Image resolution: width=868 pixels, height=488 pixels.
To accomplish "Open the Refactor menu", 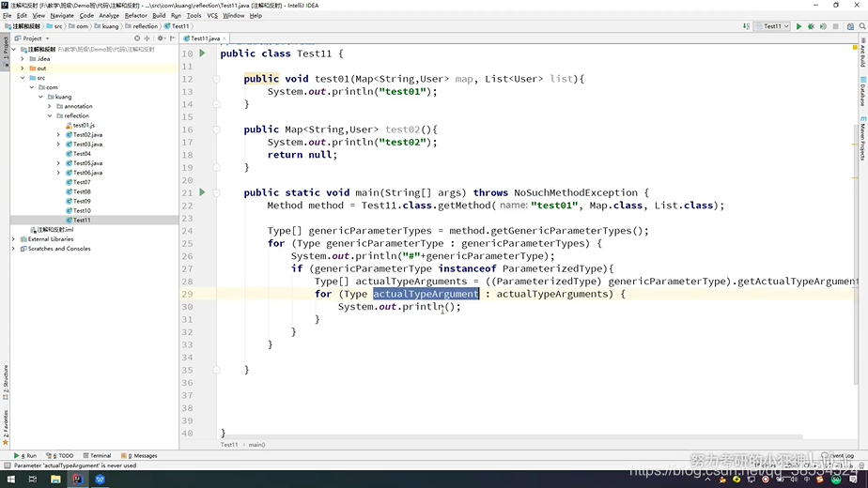I will point(135,16).
